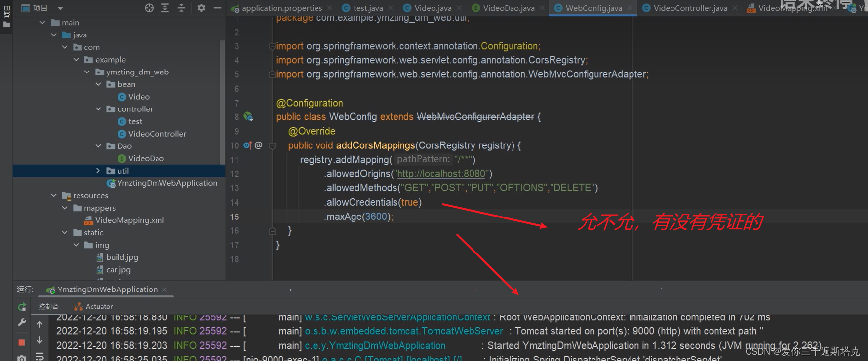
Task: Click the camera thread dump icon
Action: 22,358
